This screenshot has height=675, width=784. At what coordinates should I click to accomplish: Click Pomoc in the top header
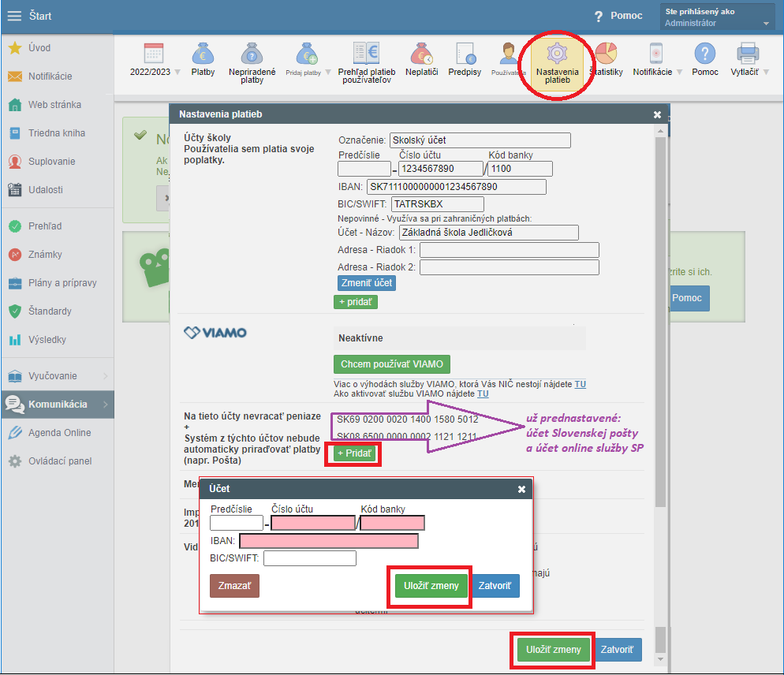[618, 16]
